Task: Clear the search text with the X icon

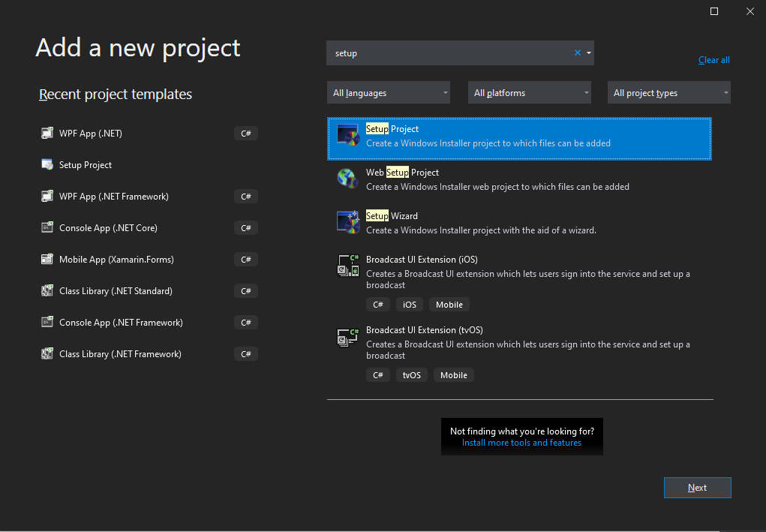Action: point(578,53)
